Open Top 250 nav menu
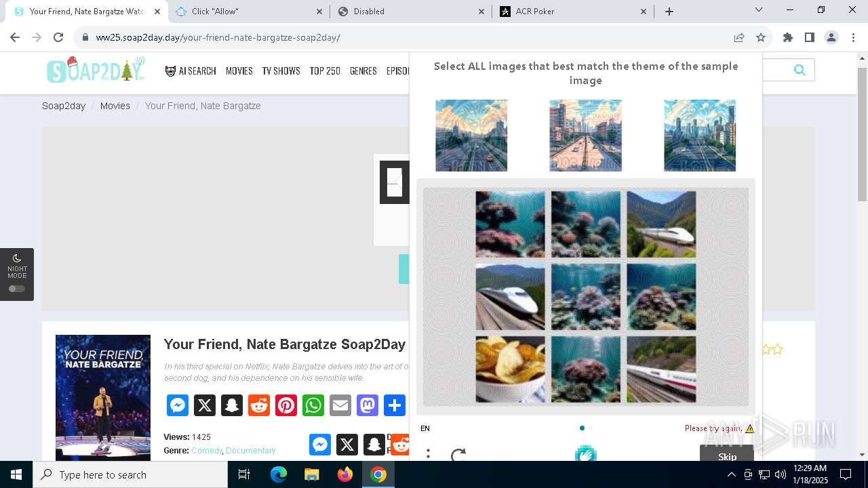 click(x=325, y=70)
